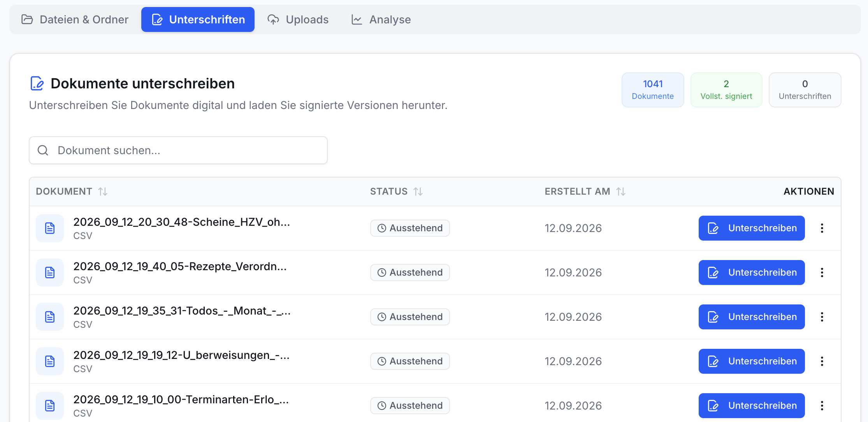
Task: Click file icon of Terminarten-Erlo document
Action: 50,406
